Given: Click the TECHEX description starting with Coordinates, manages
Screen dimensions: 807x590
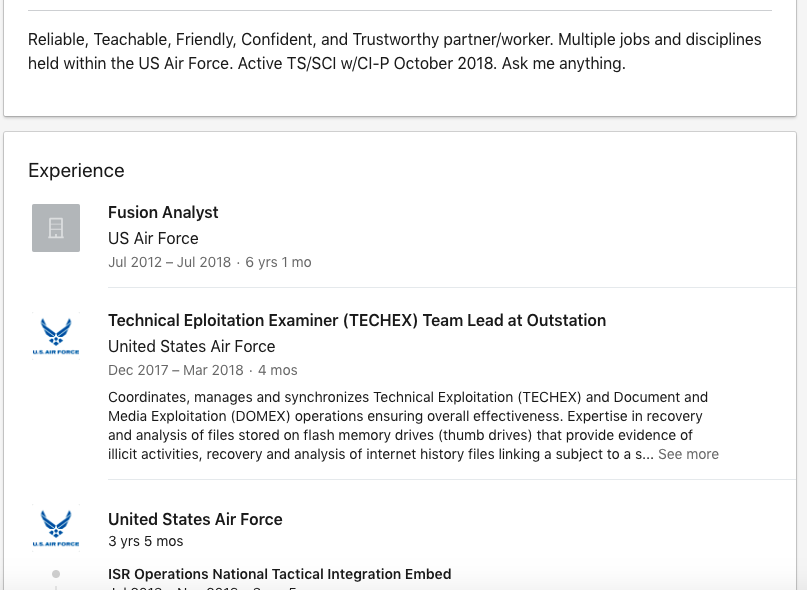Looking at the screenshot, I should [413, 426].
